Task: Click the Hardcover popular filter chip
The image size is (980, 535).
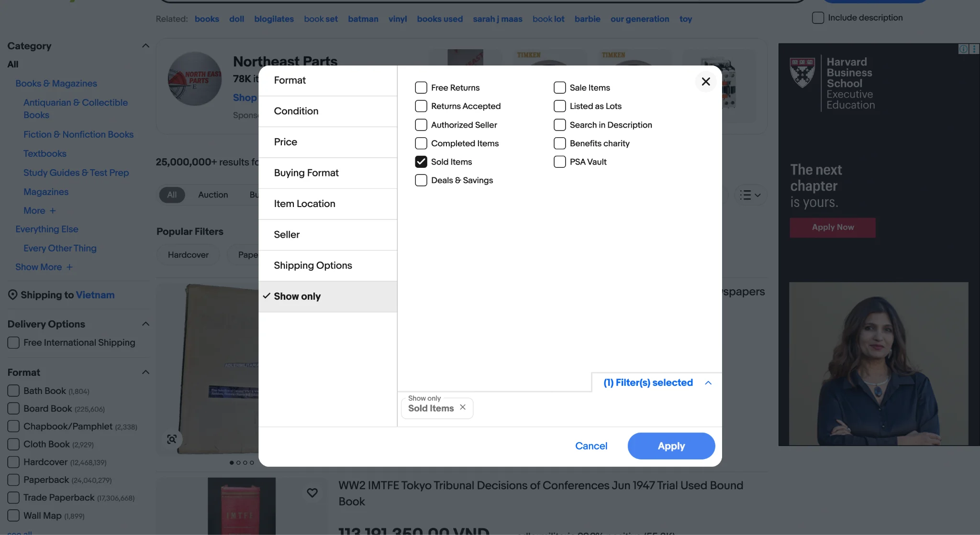Action: click(188, 255)
